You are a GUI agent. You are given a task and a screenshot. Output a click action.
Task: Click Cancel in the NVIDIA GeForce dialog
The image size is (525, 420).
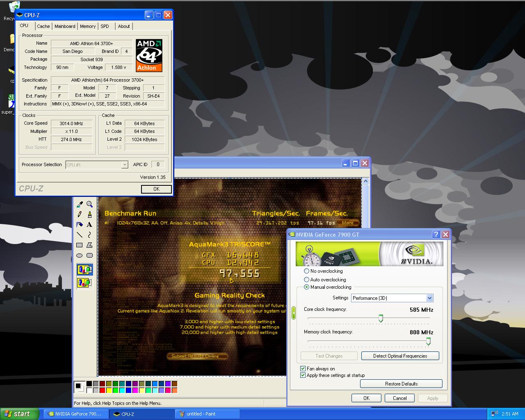399,398
